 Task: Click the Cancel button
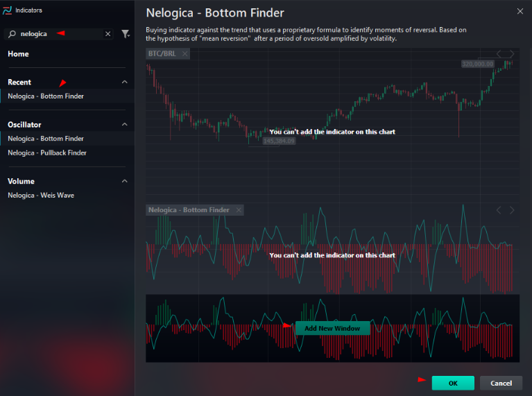[501, 383]
